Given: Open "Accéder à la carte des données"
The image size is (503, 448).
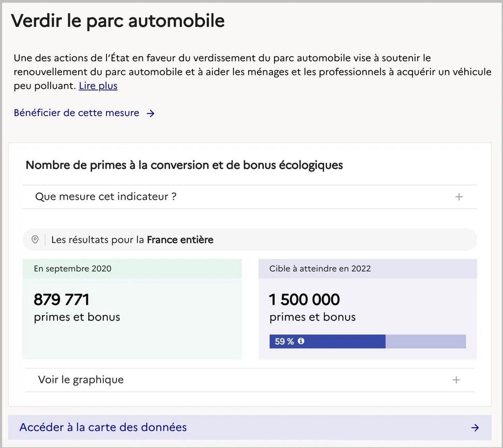Looking at the screenshot, I should click(x=250, y=427).
